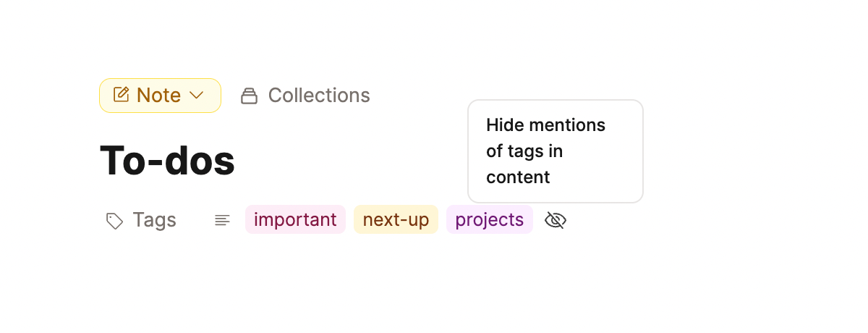Open the Note type dropdown chevron
This screenshot has height=333, width=868.
(x=196, y=95)
